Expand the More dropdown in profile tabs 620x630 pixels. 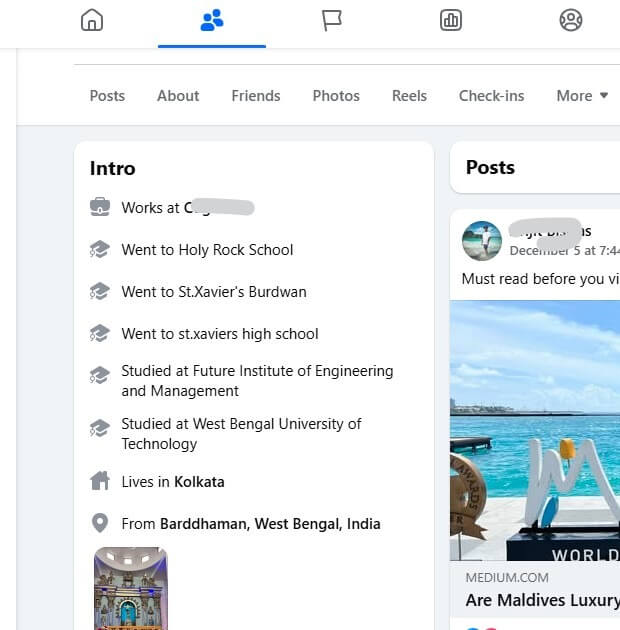tap(582, 96)
